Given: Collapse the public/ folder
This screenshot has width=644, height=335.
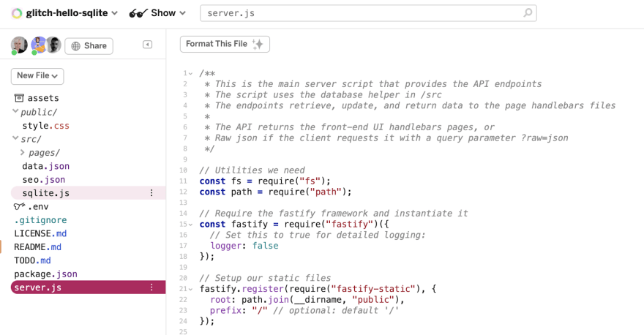Looking at the screenshot, I should pos(15,111).
